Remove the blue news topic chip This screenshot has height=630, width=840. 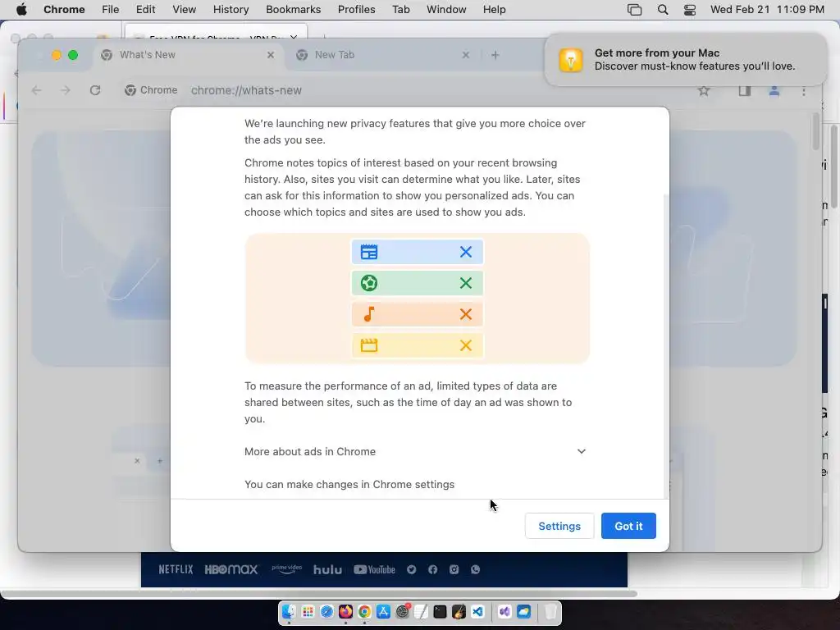tap(466, 252)
